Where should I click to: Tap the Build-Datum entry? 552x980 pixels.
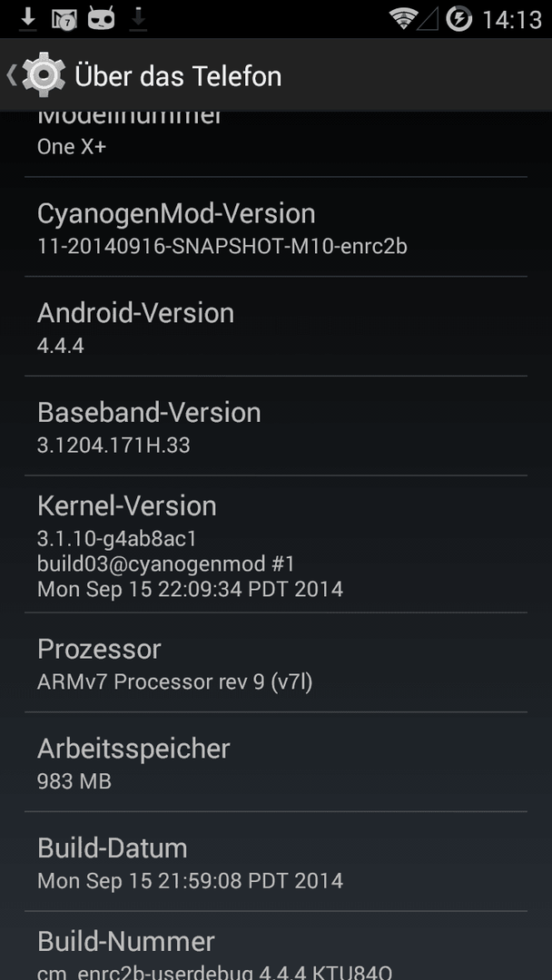point(276,861)
